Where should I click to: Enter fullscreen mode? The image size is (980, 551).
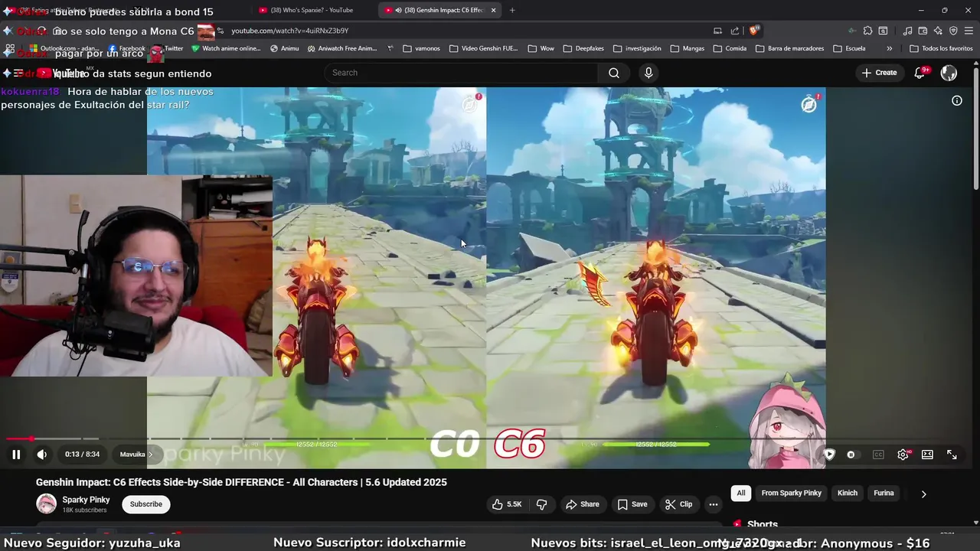[x=952, y=455]
